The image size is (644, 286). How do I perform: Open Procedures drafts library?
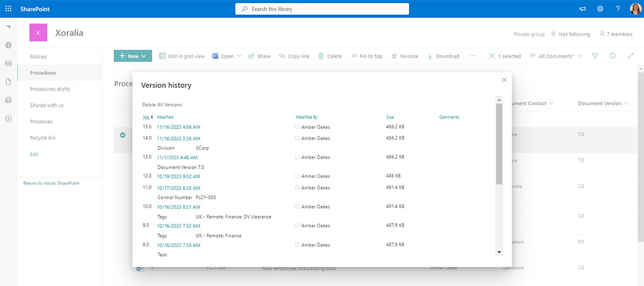pos(50,89)
